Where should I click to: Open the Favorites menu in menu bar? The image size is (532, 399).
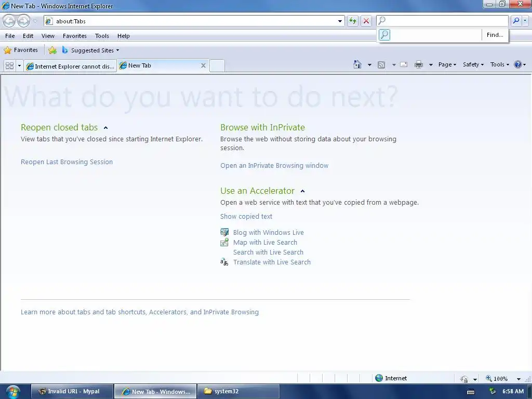click(x=75, y=36)
